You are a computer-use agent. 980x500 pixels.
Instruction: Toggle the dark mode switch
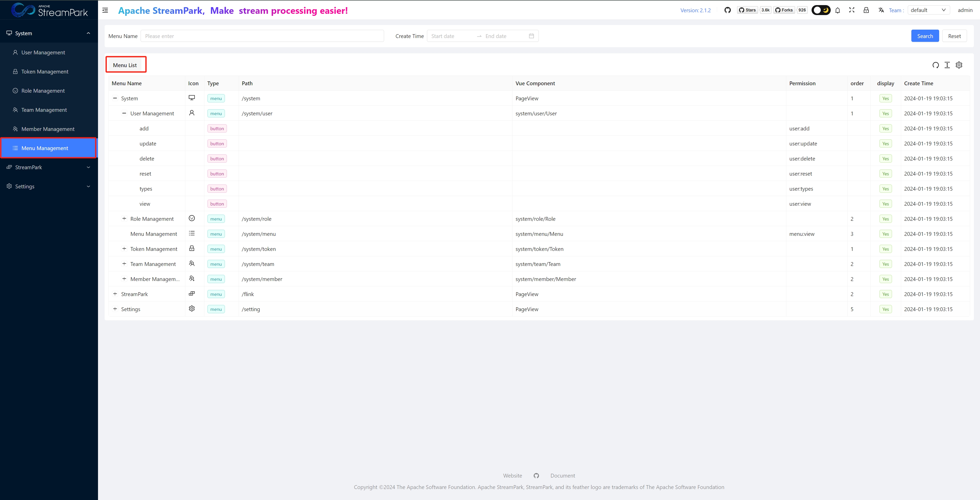(820, 10)
